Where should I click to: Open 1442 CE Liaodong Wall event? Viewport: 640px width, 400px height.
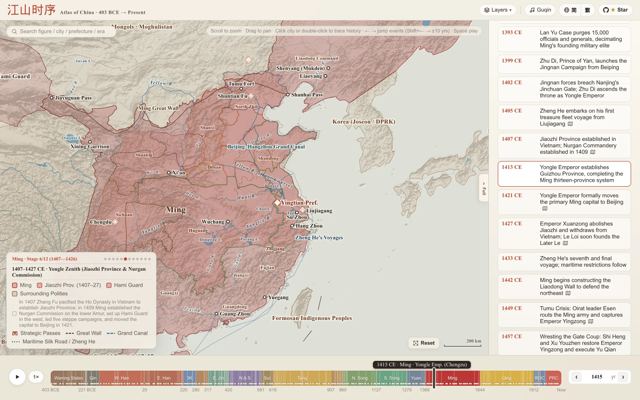point(564,287)
